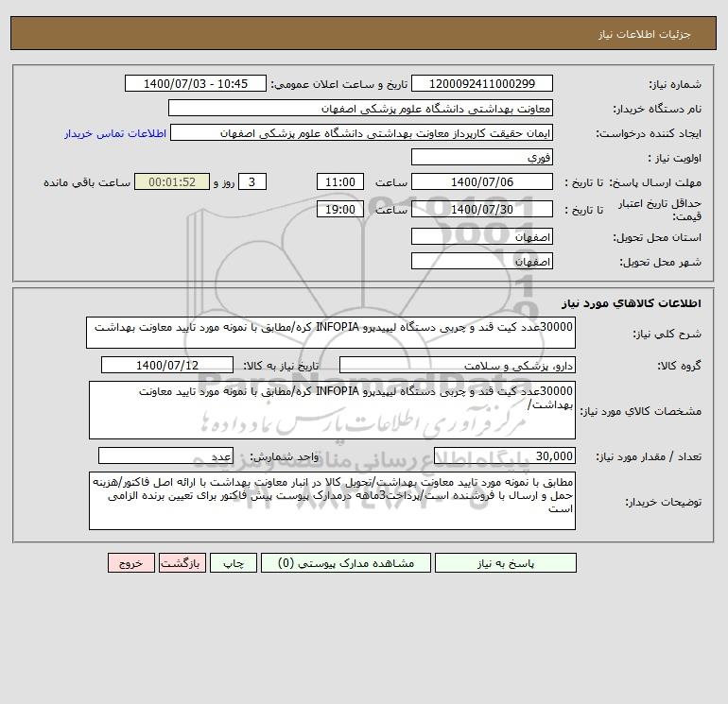Click the goods need date 1400/07/12

167,365
